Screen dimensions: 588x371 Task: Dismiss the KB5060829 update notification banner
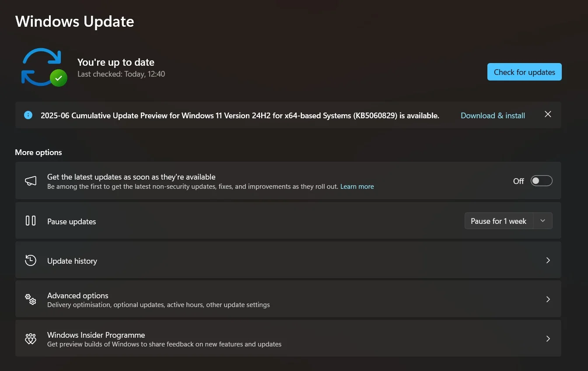pyautogui.click(x=548, y=114)
